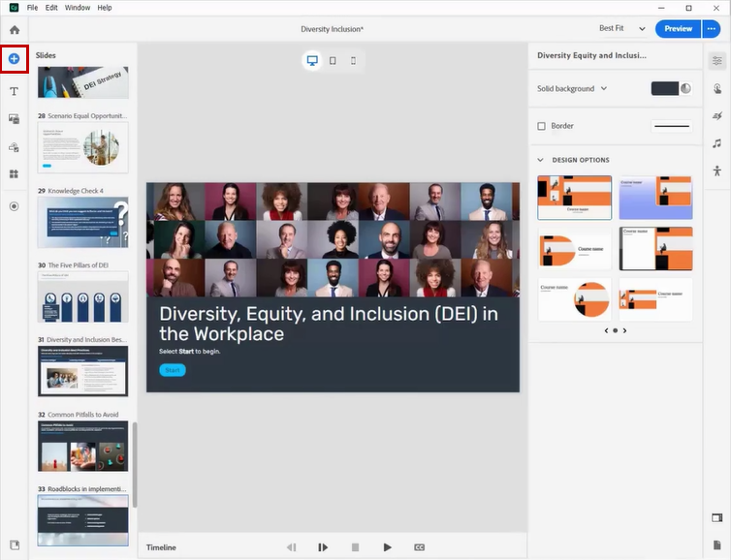Jump to timeline start
This screenshot has width=731, height=560.
coord(292,547)
